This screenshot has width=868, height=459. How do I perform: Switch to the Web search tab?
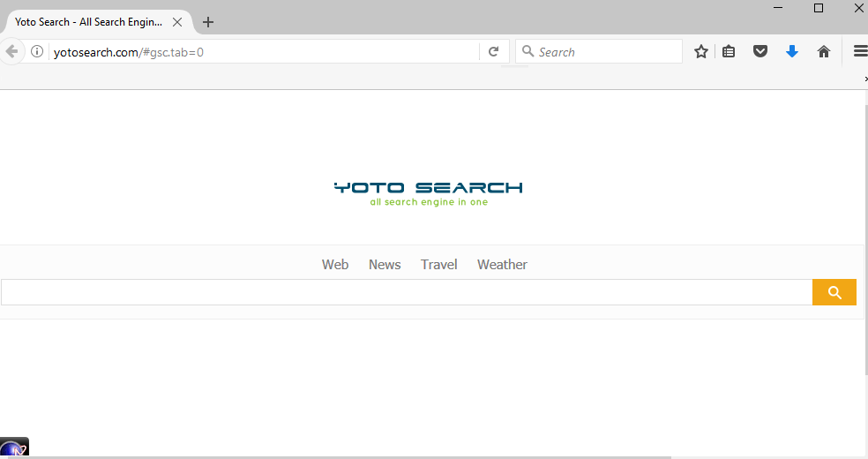click(x=334, y=265)
